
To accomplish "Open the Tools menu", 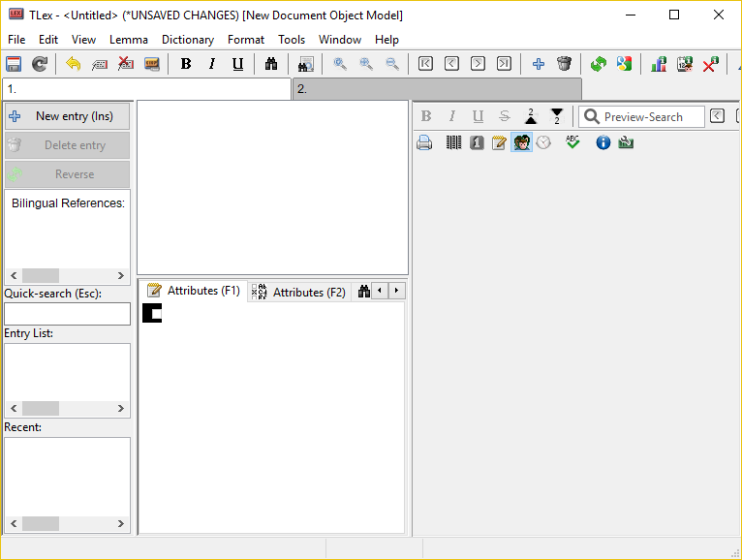I will point(292,40).
